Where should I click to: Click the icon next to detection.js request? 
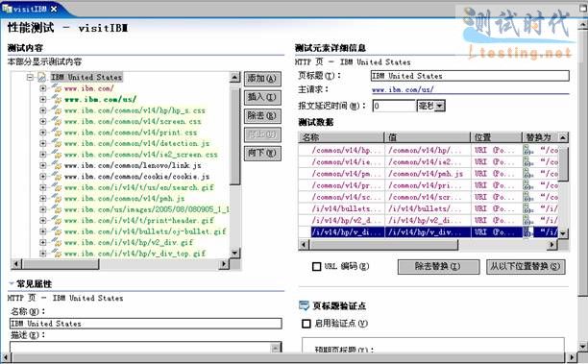click(x=57, y=143)
